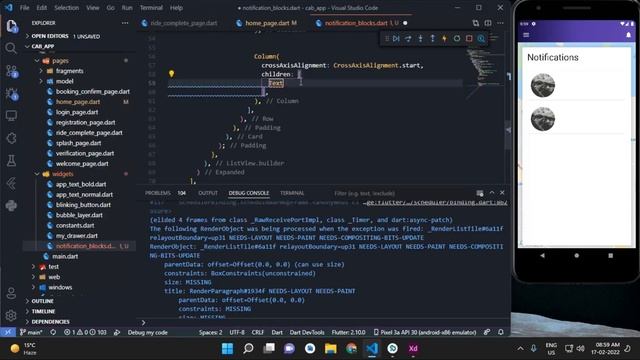Open the File menu
This screenshot has width=640, height=360.
[x=24, y=8]
